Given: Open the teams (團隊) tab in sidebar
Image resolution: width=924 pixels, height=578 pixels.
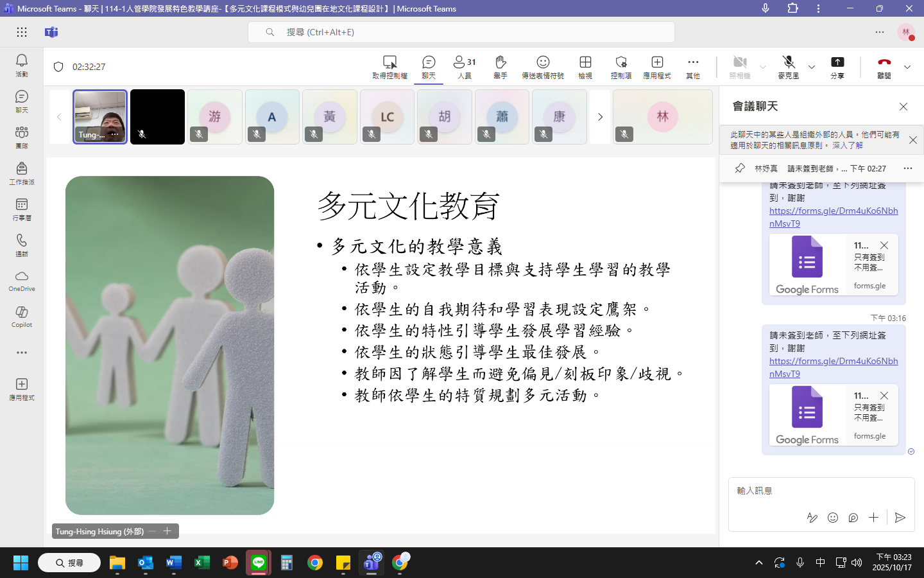Looking at the screenshot, I should tap(22, 136).
